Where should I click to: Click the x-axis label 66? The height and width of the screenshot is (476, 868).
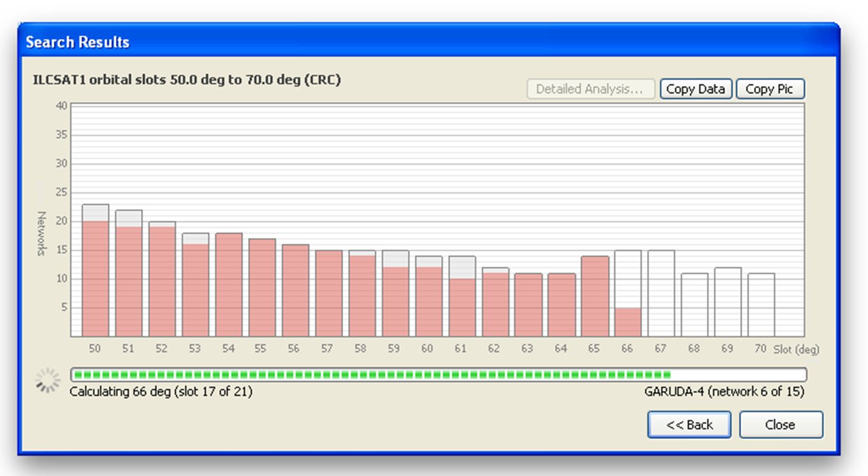pos(627,348)
